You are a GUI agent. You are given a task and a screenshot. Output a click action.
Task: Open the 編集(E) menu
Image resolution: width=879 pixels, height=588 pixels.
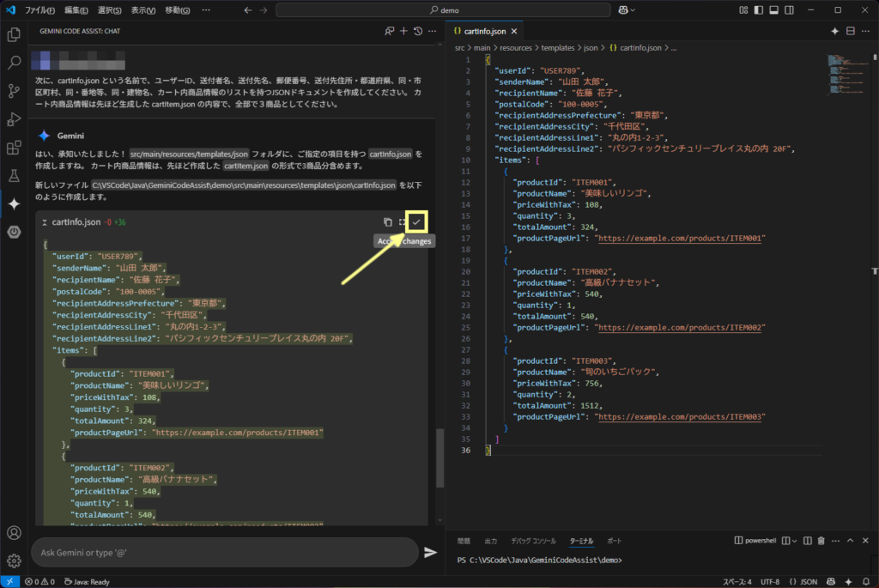coord(76,10)
